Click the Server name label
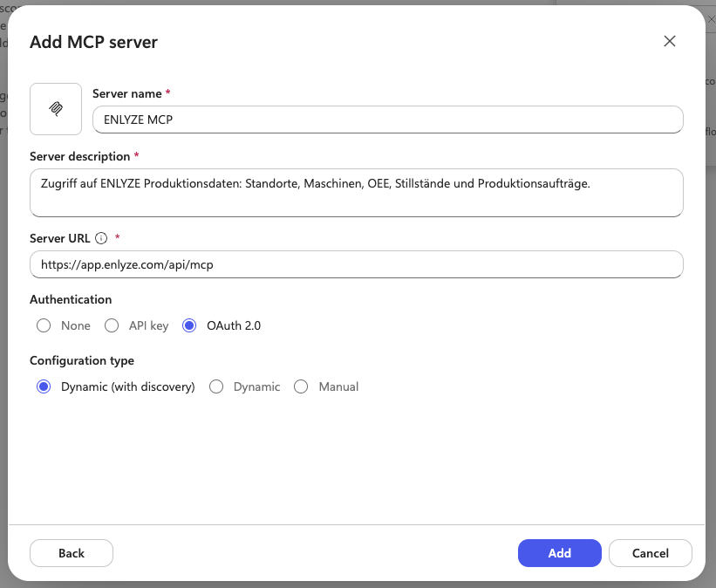The height and width of the screenshot is (588, 716). (x=127, y=93)
